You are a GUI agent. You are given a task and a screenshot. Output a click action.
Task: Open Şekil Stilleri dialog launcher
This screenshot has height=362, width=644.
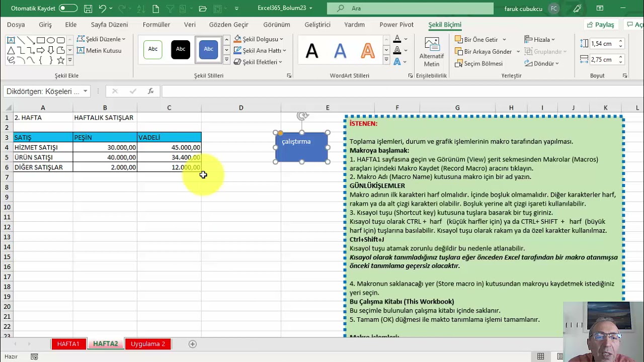289,75
